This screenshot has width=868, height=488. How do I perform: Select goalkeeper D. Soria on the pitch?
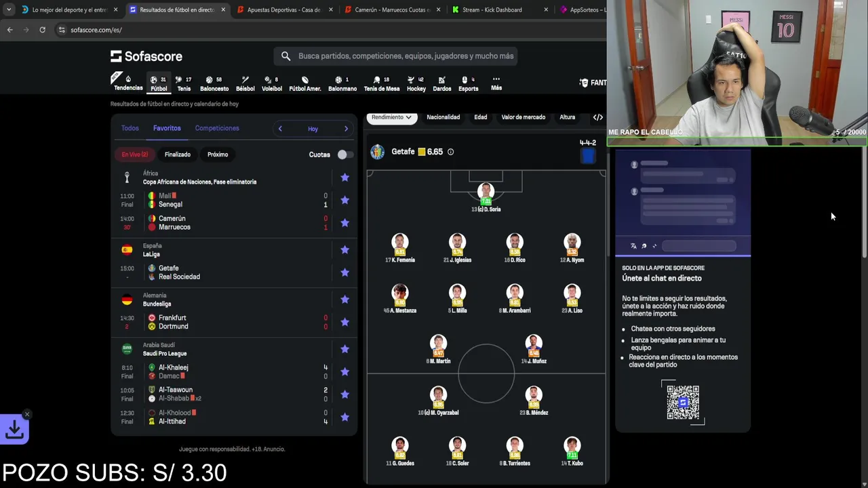click(486, 197)
